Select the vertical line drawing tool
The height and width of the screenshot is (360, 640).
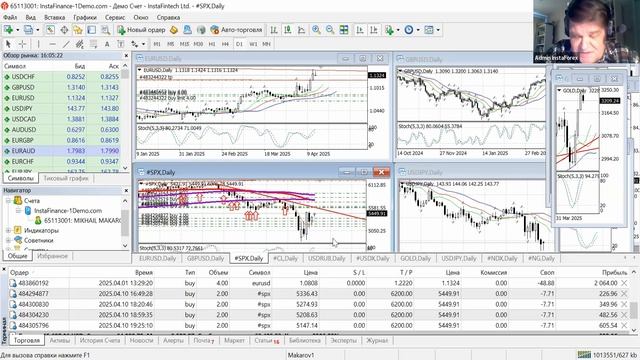(x=38, y=44)
